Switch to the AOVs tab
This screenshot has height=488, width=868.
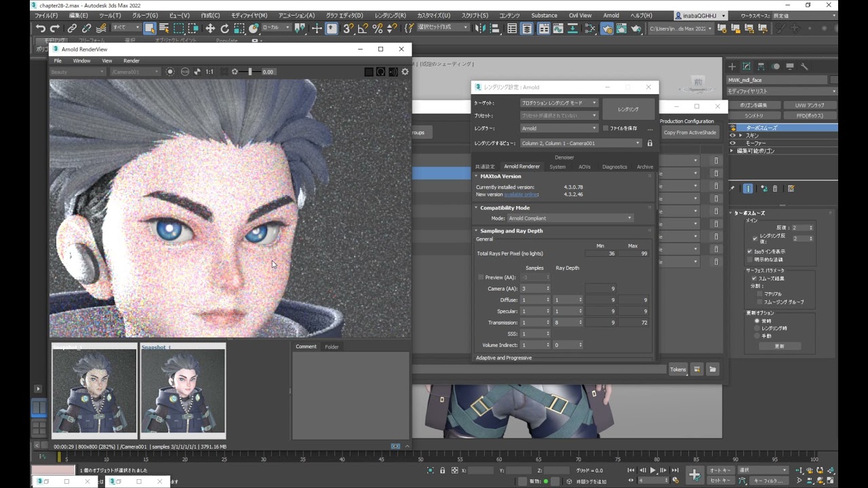click(x=585, y=167)
